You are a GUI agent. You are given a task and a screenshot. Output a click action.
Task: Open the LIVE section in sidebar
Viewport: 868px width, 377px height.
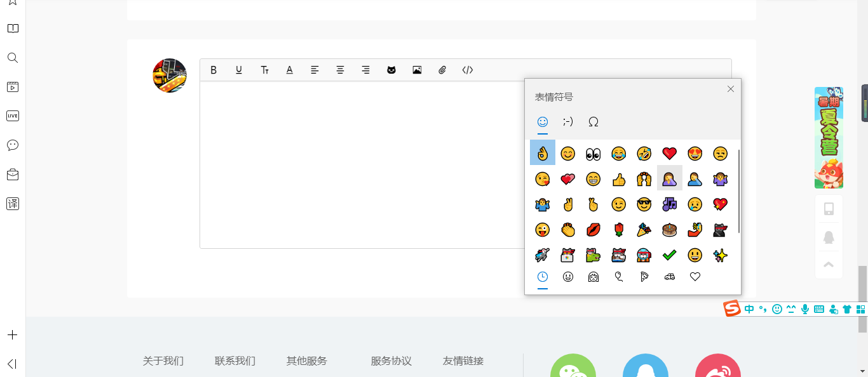(x=13, y=116)
